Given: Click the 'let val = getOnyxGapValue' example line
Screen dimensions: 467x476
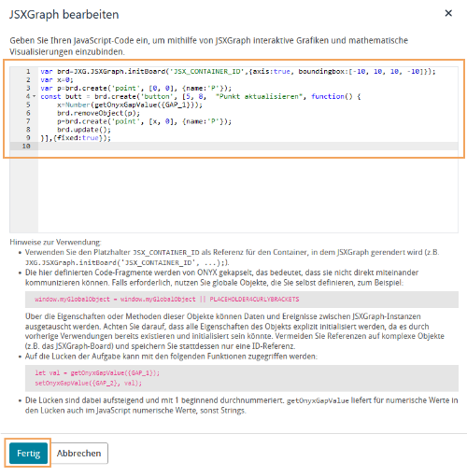Looking at the screenshot, I should pos(97,372).
